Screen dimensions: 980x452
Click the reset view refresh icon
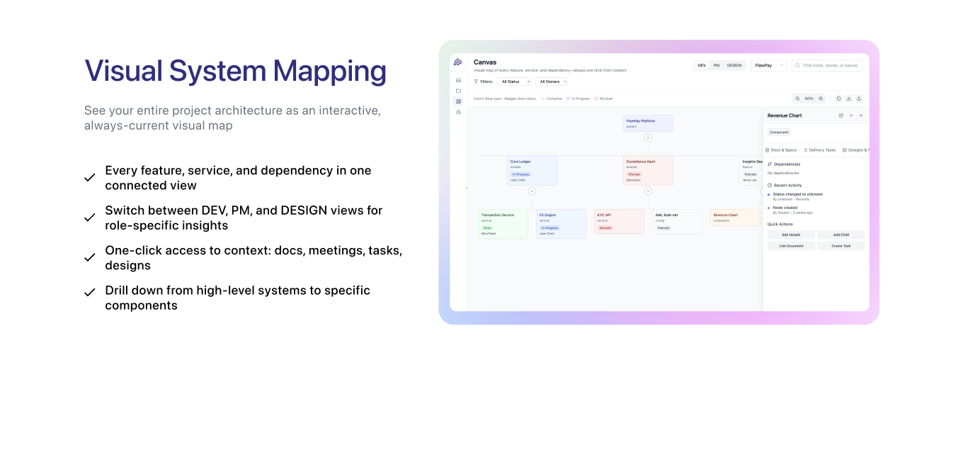(838, 98)
